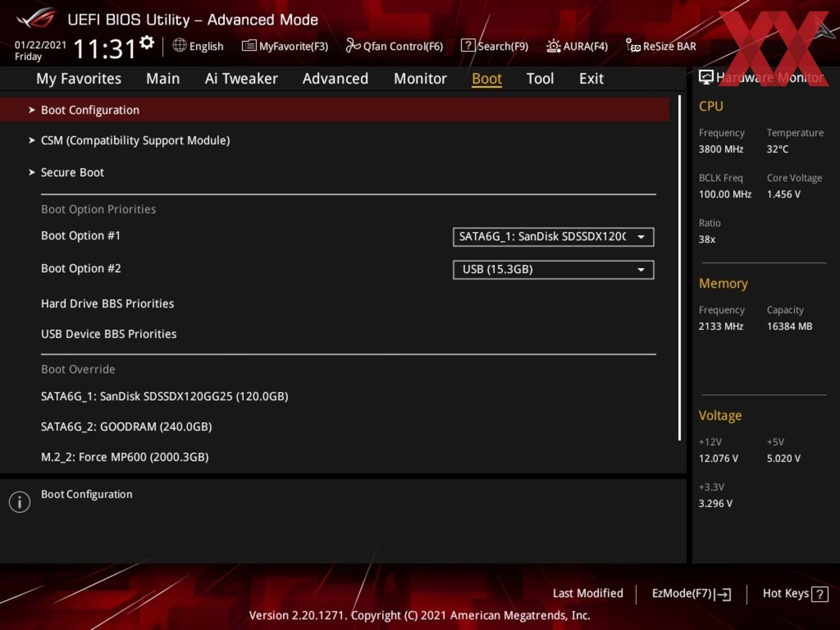The image size is (840, 630).
Task: Click +3.3V reading 3.296 V
Action: coord(715,503)
